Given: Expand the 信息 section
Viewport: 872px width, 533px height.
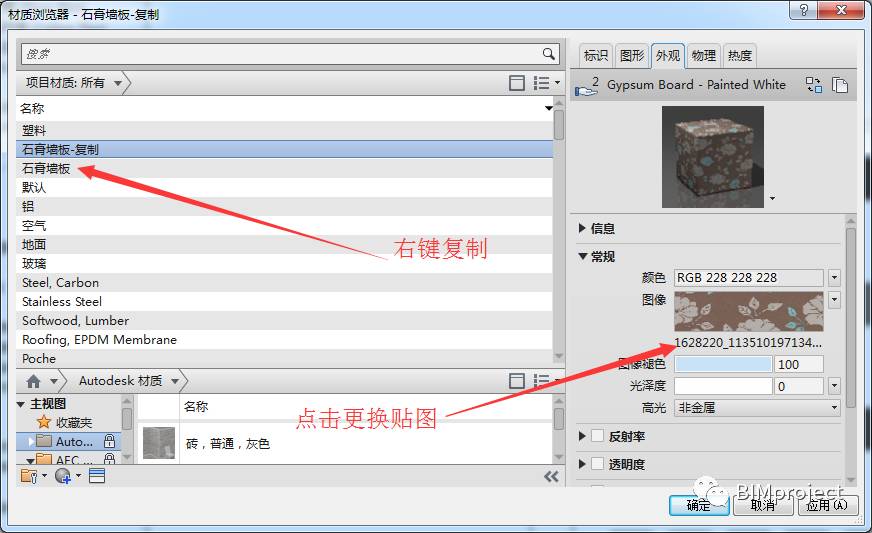Looking at the screenshot, I should click(x=582, y=228).
